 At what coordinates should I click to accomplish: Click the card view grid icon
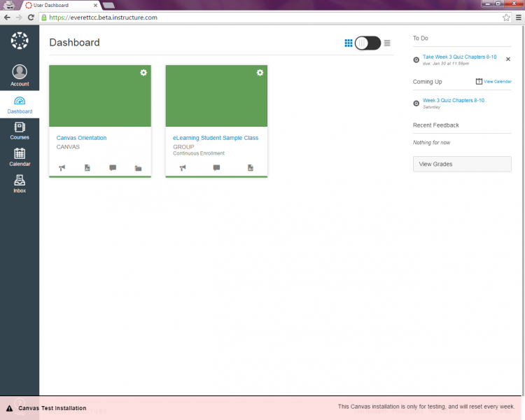(349, 43)
